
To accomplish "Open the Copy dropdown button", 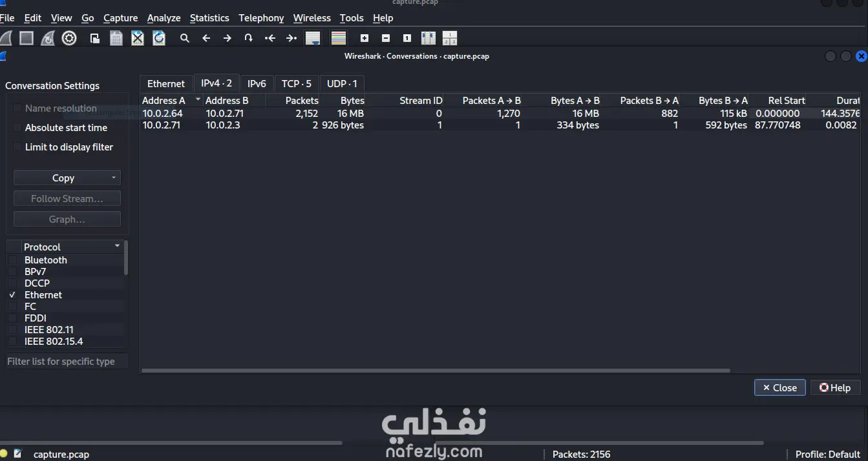I will 67,178.
